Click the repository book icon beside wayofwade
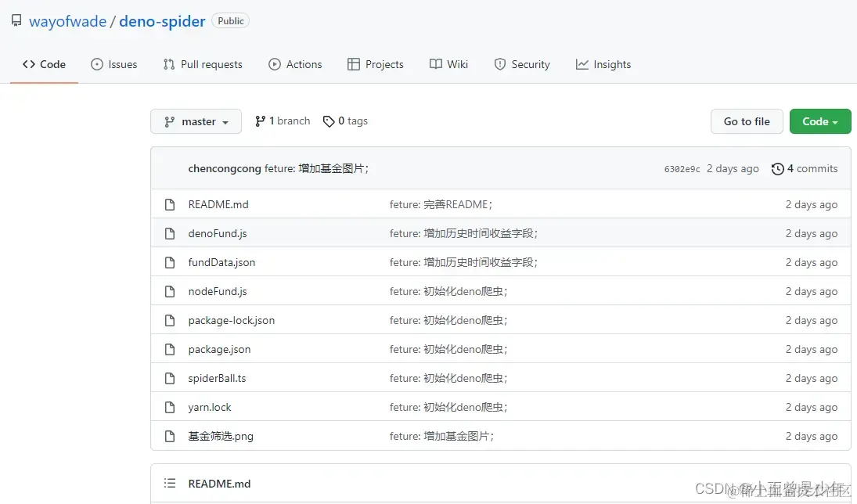Image resolution: width=857 pixels, height=504 pixels. [16, 21]
